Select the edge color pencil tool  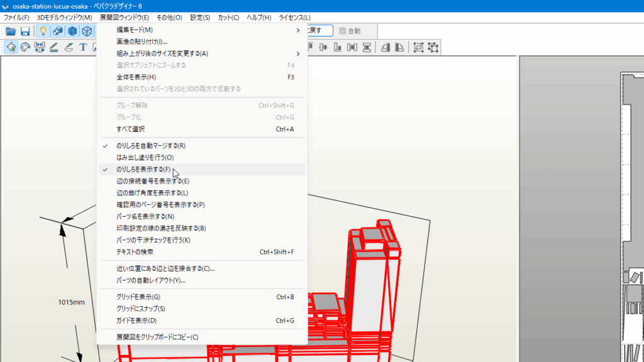point(54,47)
